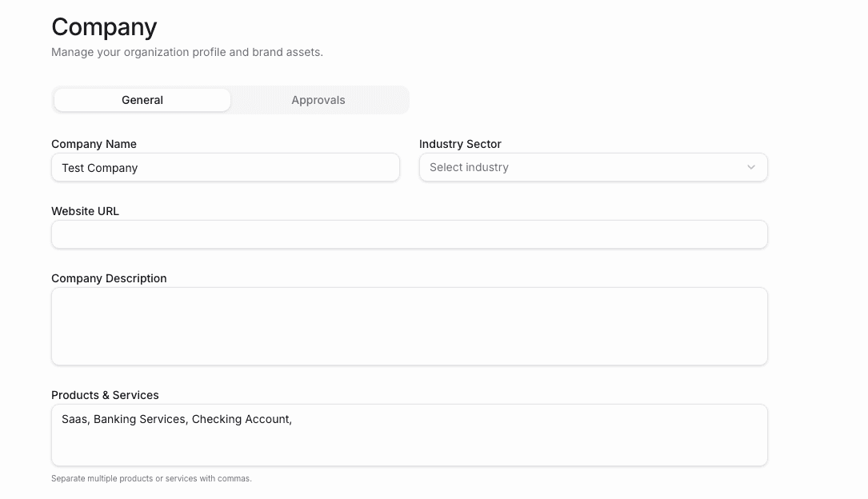This screenshot has width=868, height=499.
Task: Click the chevron arrow in Industry Sector
Action: [750, 167]
